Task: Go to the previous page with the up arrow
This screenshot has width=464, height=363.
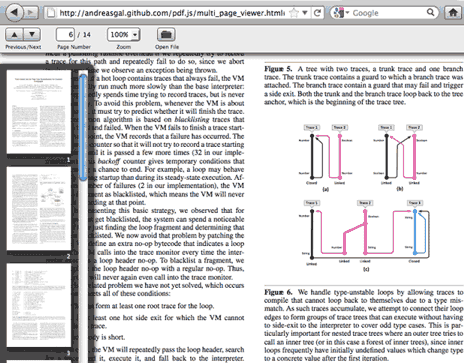Action: coord(14,34)
